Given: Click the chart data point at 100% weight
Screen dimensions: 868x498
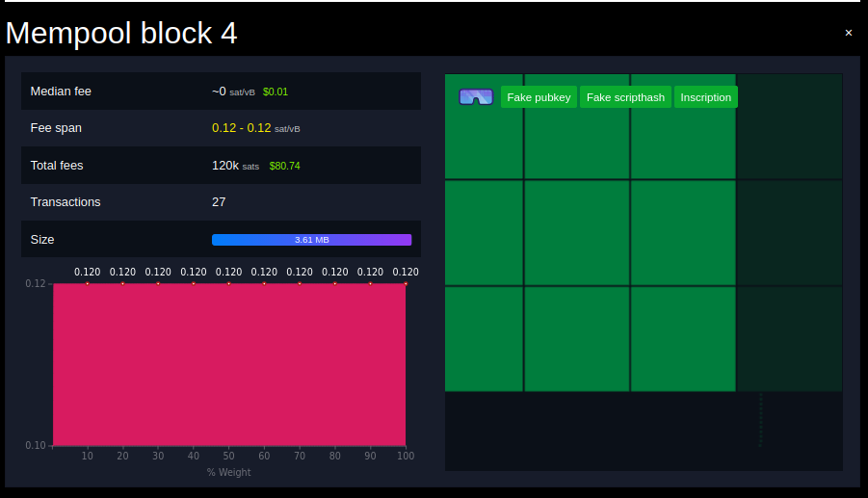Looking at the screenshot, I should tap(406, 283).
